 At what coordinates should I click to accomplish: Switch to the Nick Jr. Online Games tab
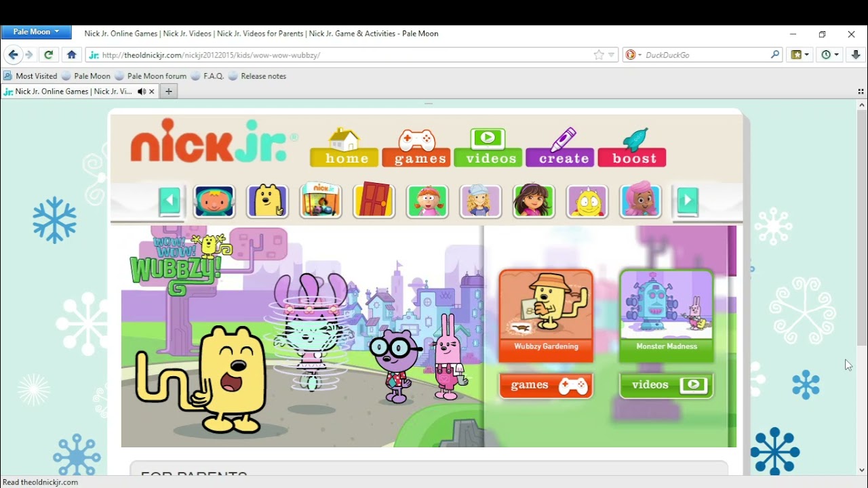coord(73,91)
